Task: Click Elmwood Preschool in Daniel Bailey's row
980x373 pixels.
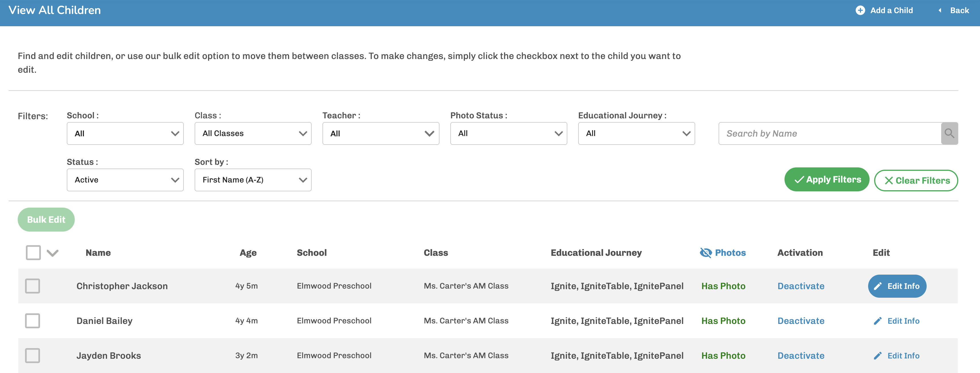Action: tap(334, 321)
